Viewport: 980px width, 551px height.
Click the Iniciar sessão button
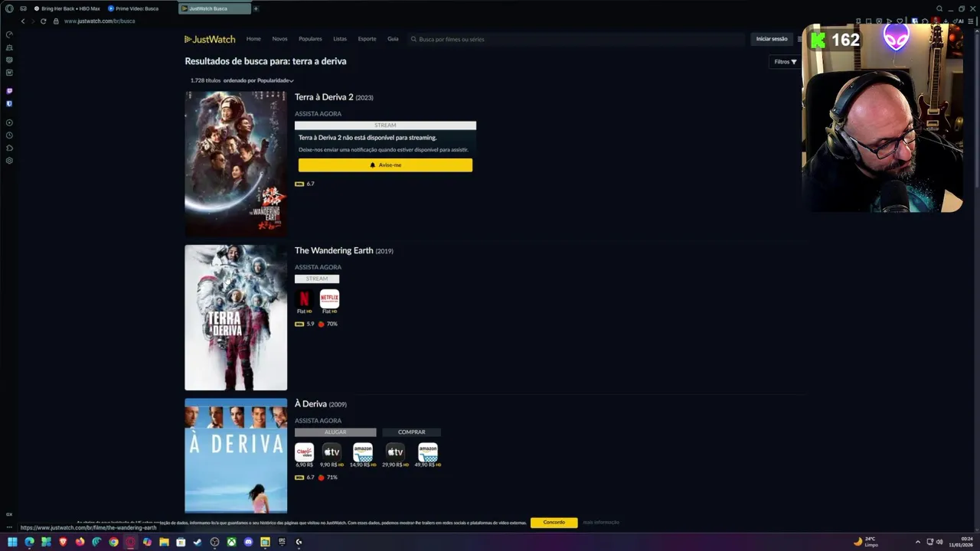click(x=772, y=39)
